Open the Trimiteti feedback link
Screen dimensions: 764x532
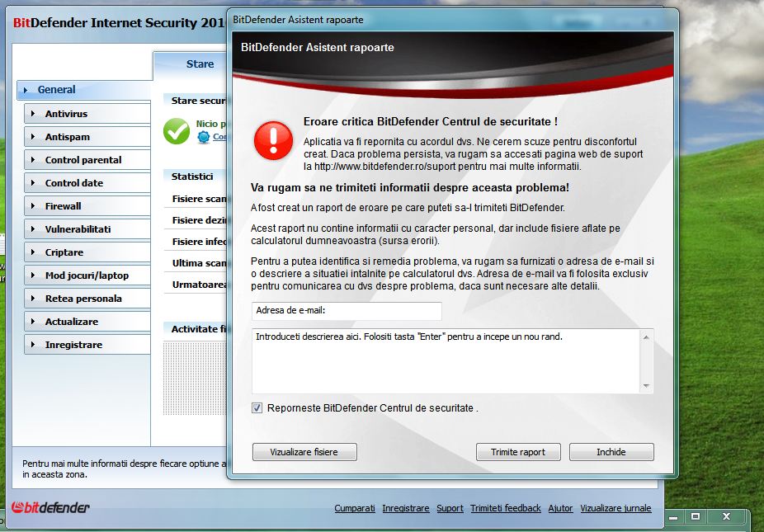tap(506, 508)
